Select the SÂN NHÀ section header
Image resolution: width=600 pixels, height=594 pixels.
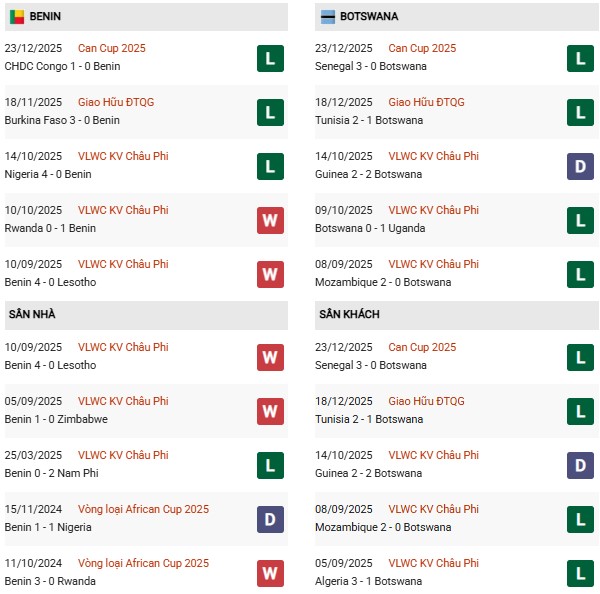pos(33,315)
